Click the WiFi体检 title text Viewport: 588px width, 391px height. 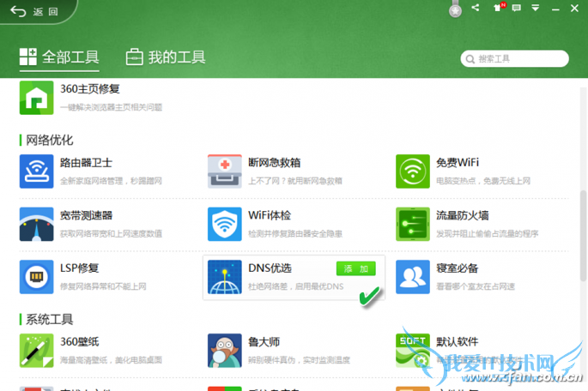click(x=270, y=216)
